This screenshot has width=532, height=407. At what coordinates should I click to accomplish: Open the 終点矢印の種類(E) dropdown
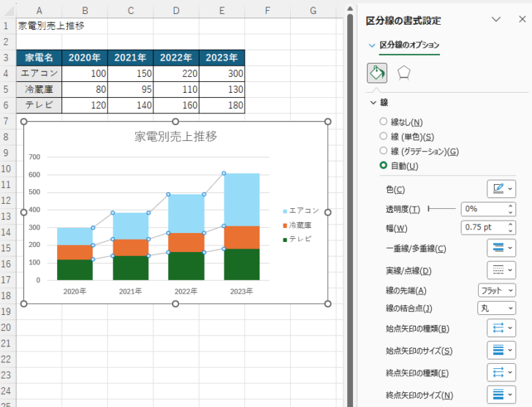tap(501, 373)
